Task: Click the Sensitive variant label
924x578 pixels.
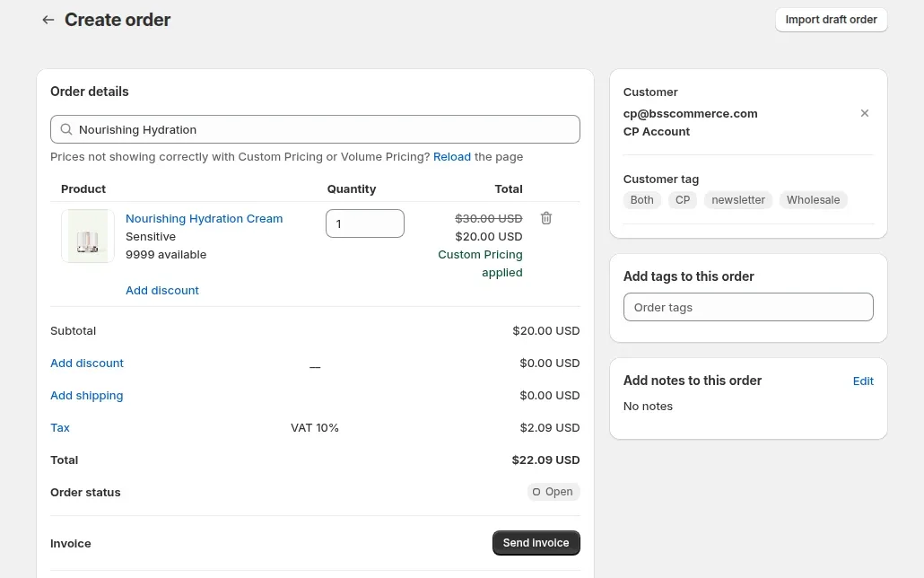Action: click(x=151, y=237)
